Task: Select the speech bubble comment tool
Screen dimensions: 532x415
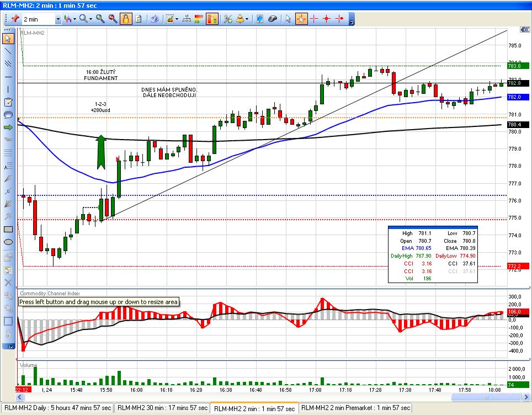Action: pos(8,114)
